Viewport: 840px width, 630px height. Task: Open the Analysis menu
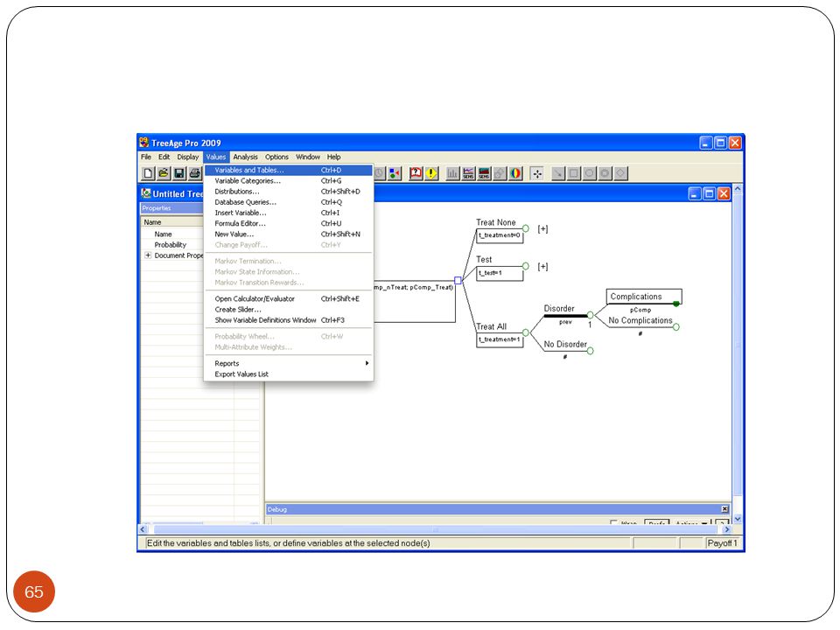pos(245,157)
